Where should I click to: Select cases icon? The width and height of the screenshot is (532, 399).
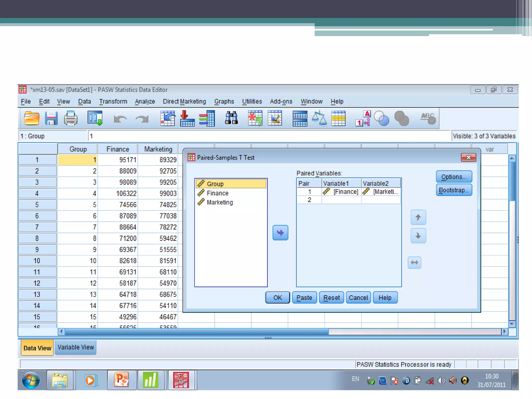pos(338,118)
